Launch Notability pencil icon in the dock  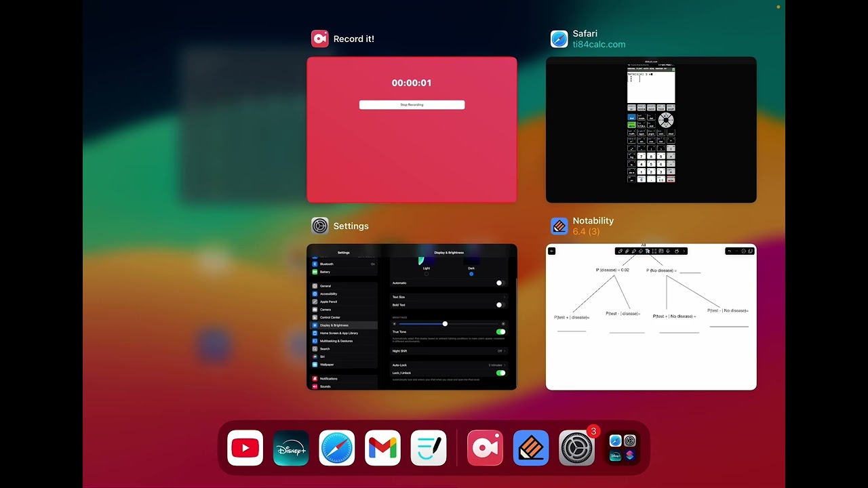pos(531,448)
